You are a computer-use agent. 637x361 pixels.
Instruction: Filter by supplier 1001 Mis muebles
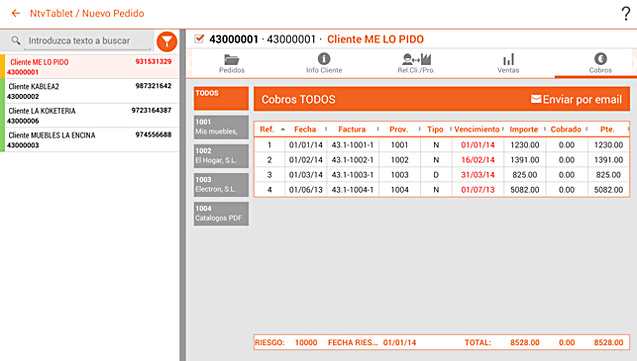click(221, 127)
